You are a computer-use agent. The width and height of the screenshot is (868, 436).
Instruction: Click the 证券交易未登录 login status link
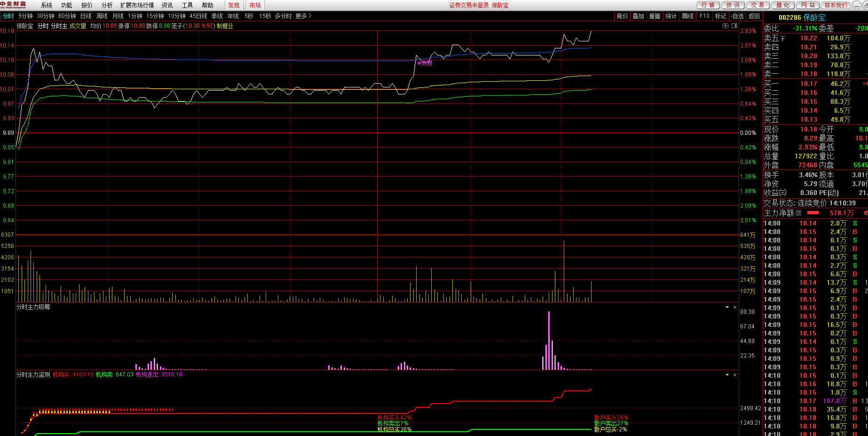coord(469,6)
